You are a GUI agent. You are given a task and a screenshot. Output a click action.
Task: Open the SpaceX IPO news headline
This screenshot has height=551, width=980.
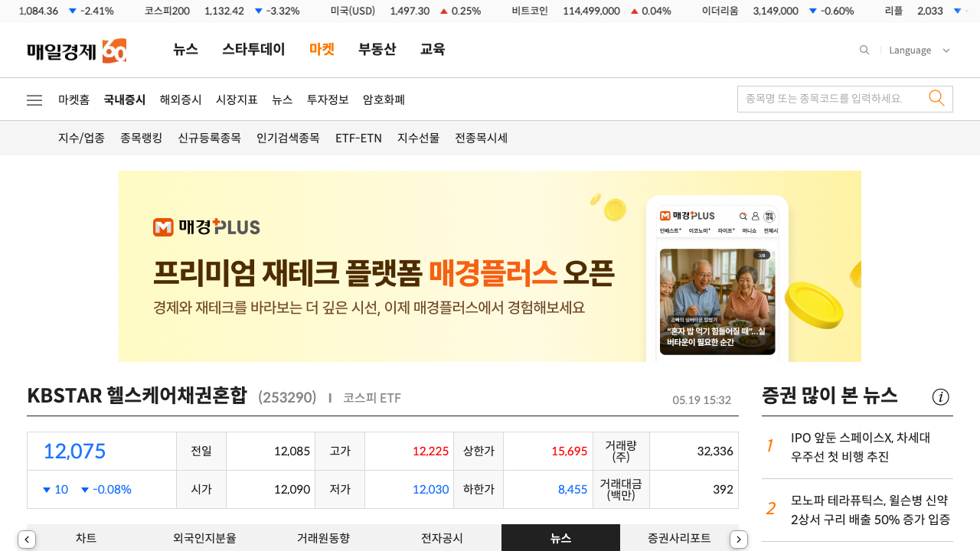point(861,448)
